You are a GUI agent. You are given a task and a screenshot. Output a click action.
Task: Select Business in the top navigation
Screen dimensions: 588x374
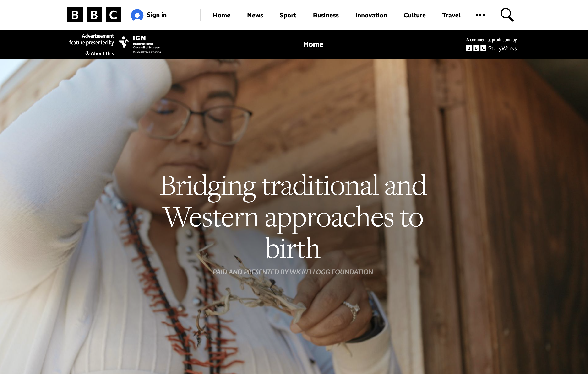pyautogui.click(x=326, y=15)
